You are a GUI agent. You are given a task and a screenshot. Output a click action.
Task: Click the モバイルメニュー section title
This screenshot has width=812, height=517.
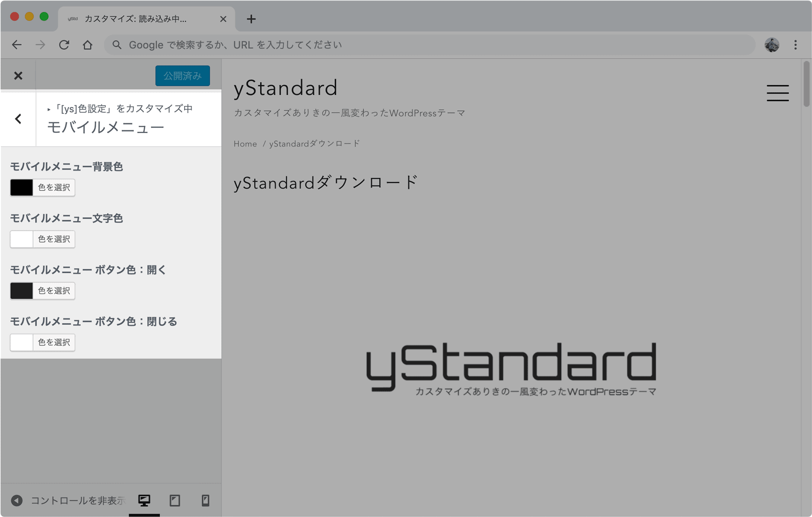coord(106,127)
